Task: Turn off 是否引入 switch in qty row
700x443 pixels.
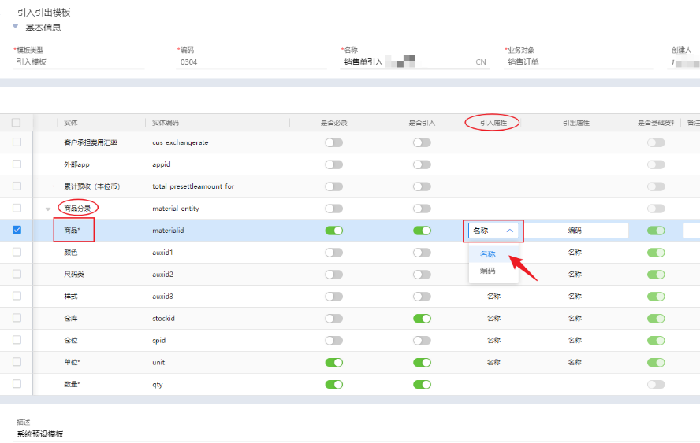Action: click(x=422, y=384)
